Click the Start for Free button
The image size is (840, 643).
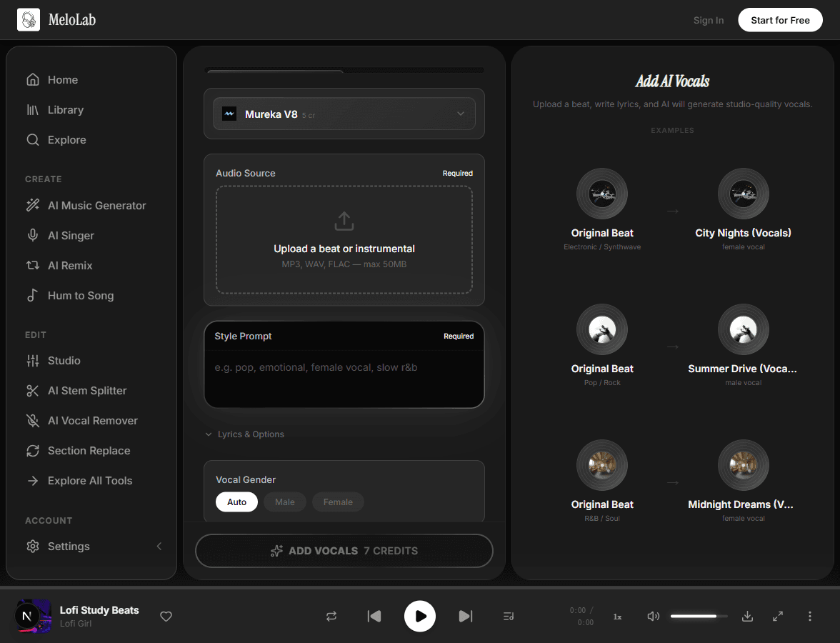780,20
